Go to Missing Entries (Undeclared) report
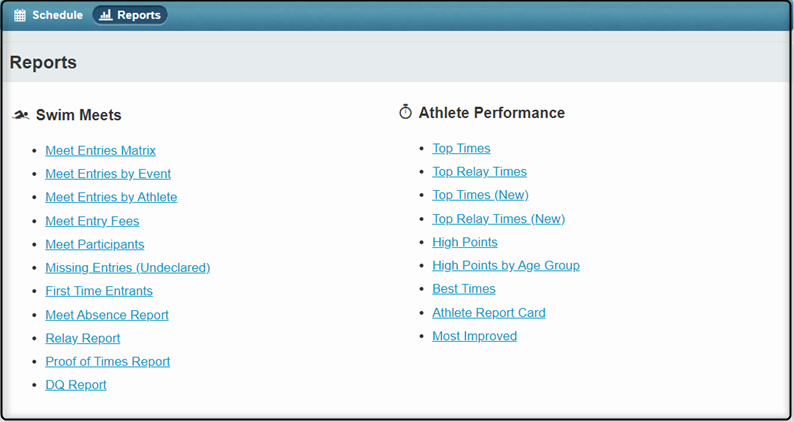This screenshot has height=422, width=794. (x=128, y=267)
